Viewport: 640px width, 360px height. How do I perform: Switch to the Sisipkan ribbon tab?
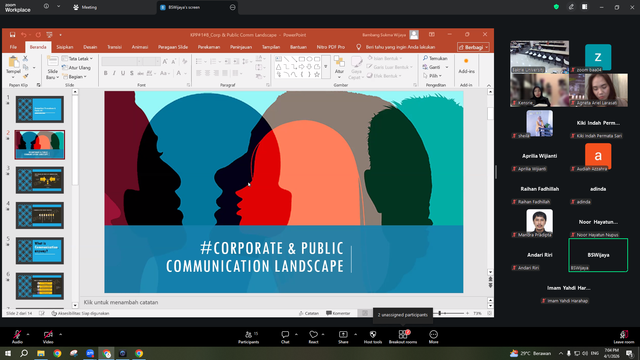pos(64,47)
